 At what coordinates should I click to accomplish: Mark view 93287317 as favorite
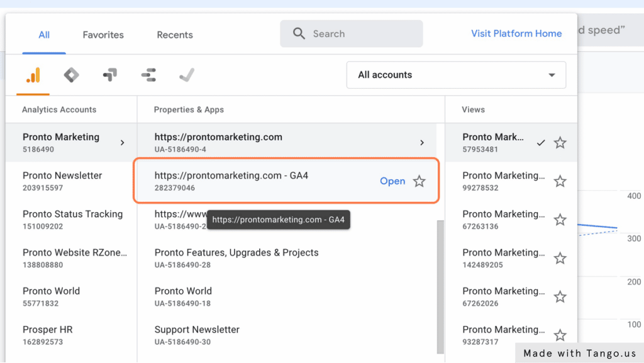[x=560, y=335]
